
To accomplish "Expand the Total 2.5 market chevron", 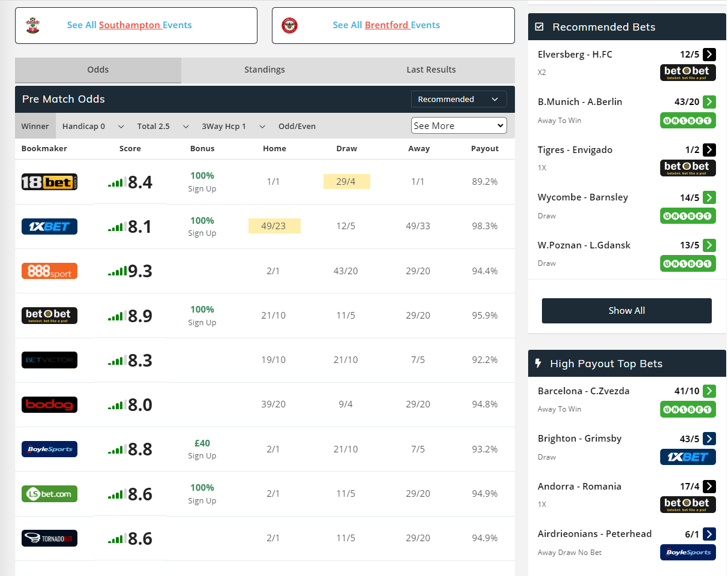I will pyautogui.click(x=185, y=126).
